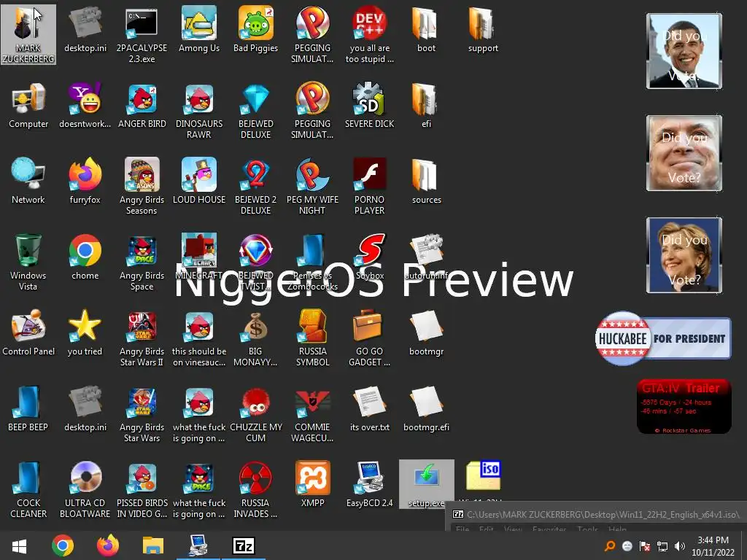Launch the LOUD HOUSE shortcut

pos(199,181)
